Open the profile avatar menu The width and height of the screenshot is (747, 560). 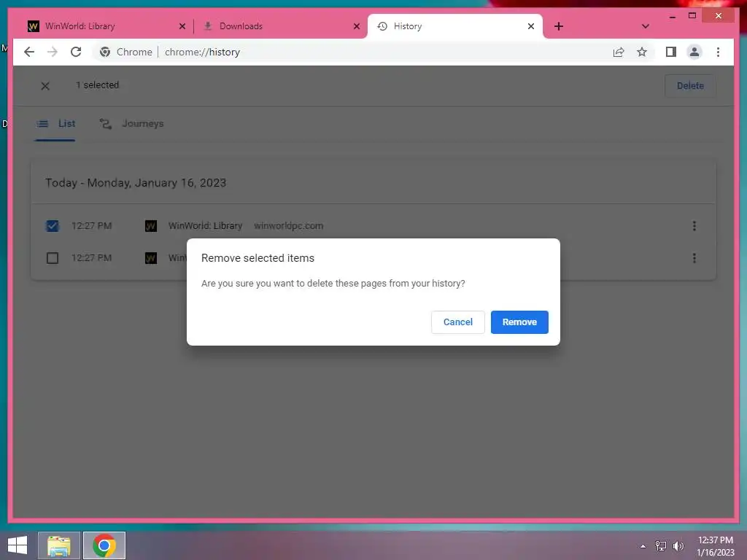(x=694, y=52)
